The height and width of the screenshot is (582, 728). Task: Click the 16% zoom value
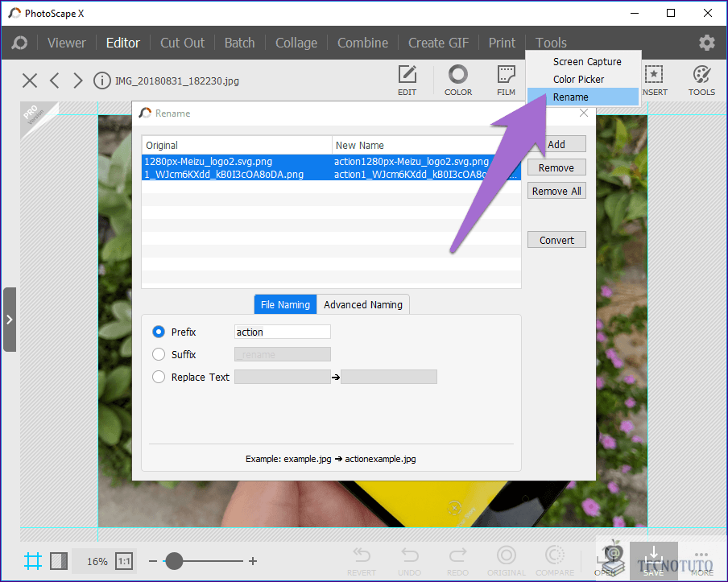tap(97, 561)
